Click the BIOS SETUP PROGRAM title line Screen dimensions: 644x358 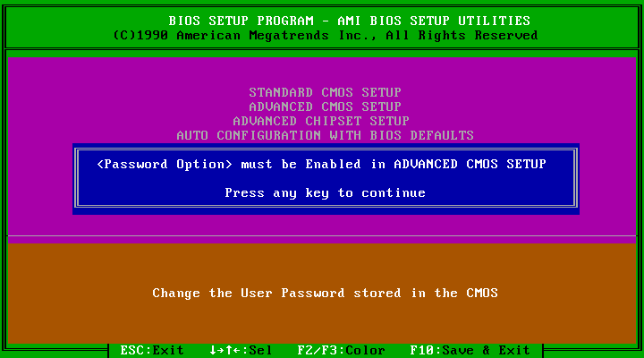click(349, 21)
